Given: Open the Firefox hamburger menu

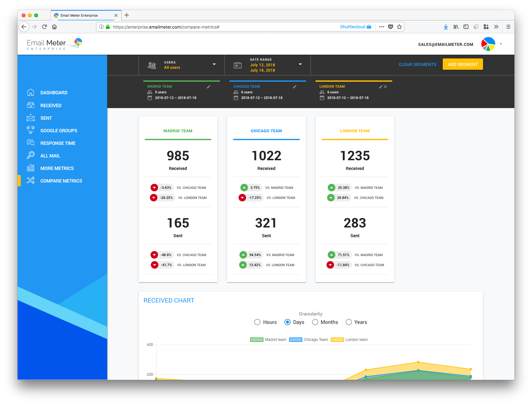Looking at the screenshot, I should pyautogui.click(x=508, y=27).
